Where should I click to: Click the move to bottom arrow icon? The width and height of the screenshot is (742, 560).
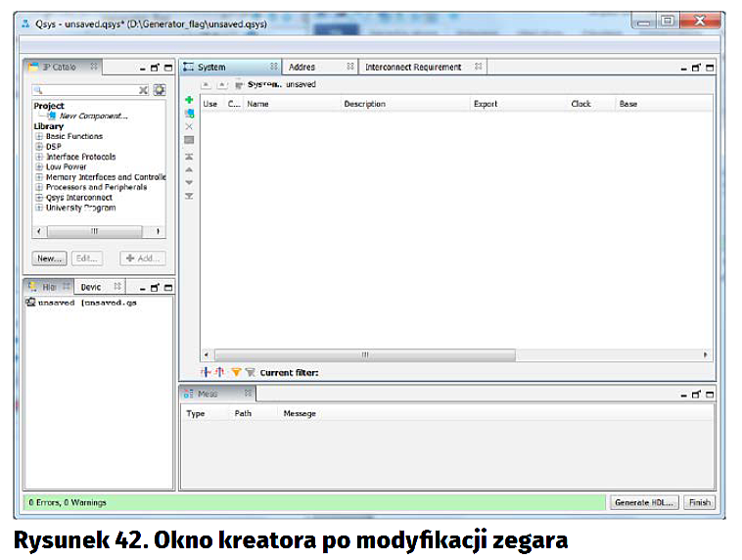coord(189,197)
